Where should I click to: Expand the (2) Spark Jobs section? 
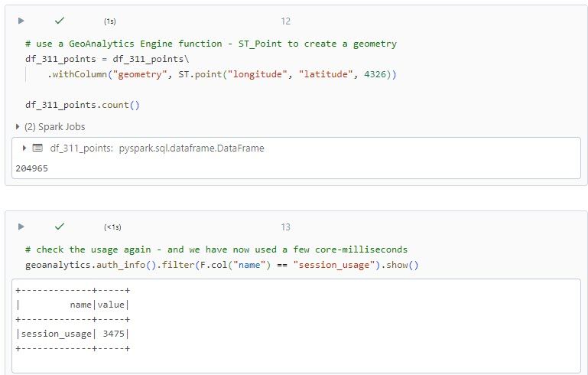[50, 126]
